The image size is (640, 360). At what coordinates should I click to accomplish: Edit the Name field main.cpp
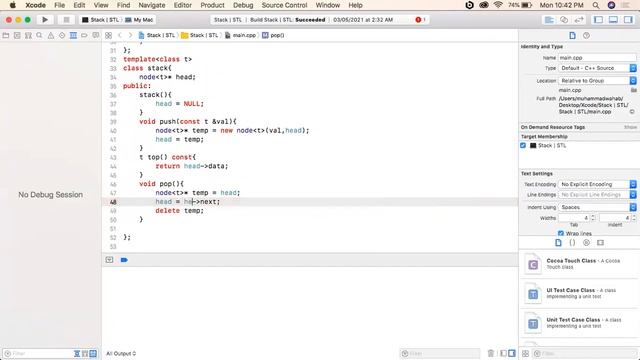597,58
